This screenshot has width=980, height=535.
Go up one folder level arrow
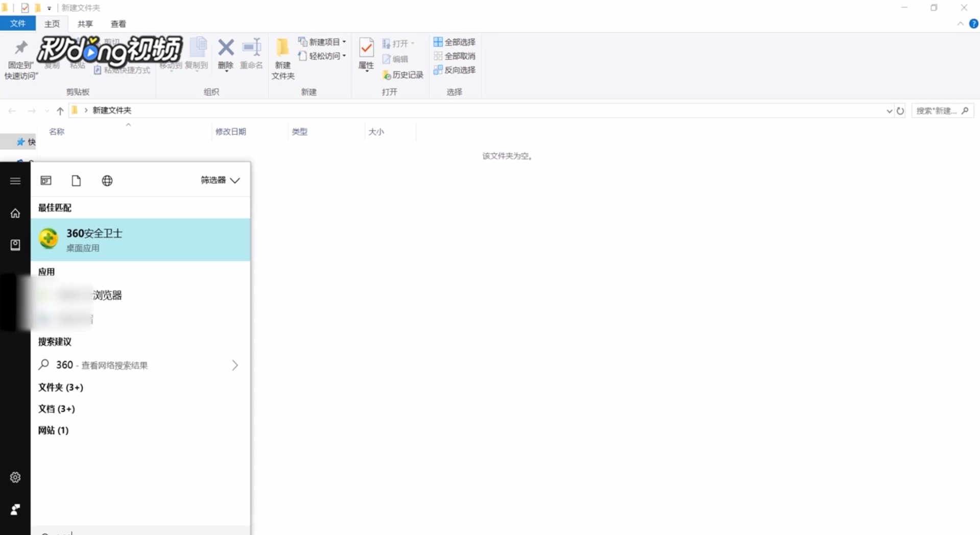(x=60, y=111)
